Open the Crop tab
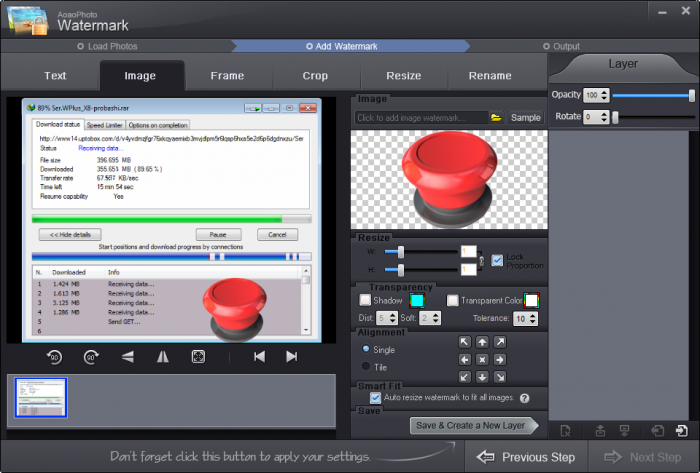 point(315,76)
